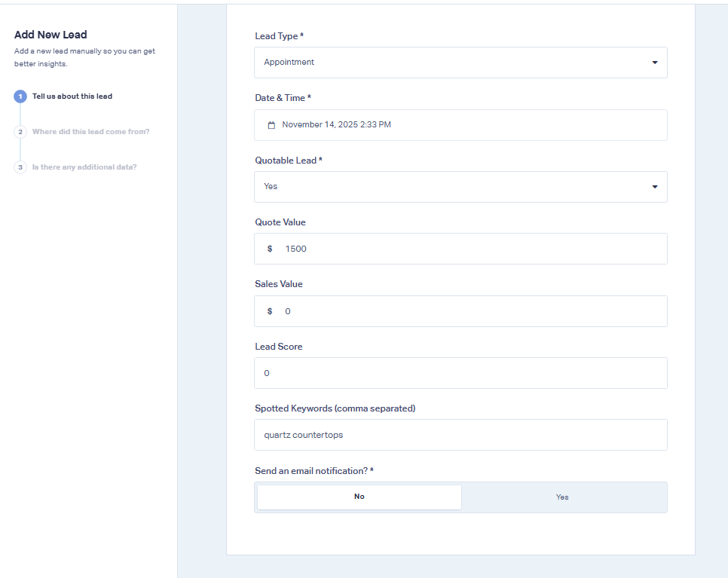This screenshot has width=728, height=578.
Task: Click step 3 circle icon in sidebar
Action: [20, 167]
